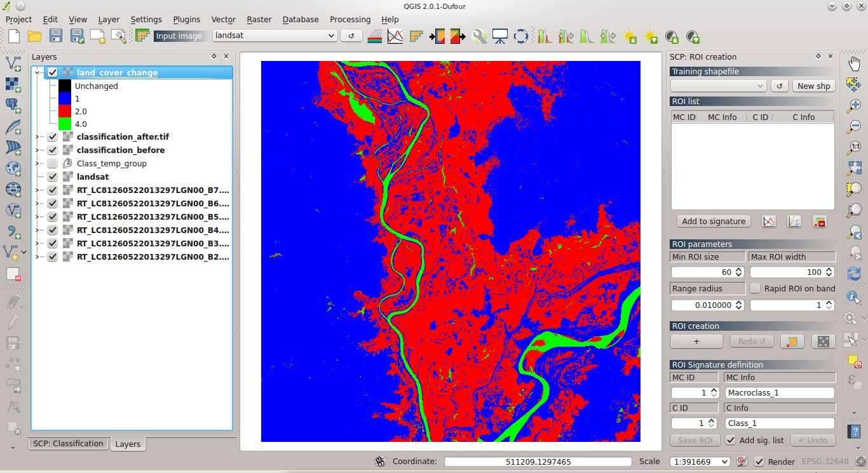
Task: Create a new training shapefile
Action: (814, 86)
